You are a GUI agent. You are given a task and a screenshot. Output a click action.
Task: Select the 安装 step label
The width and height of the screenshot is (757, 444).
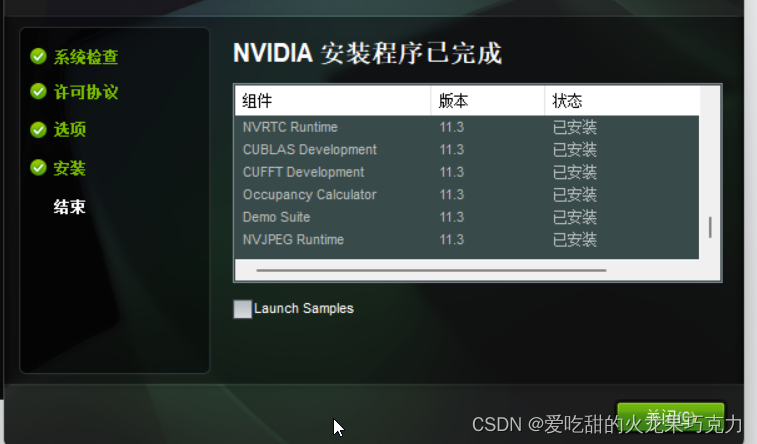[70, 168]
